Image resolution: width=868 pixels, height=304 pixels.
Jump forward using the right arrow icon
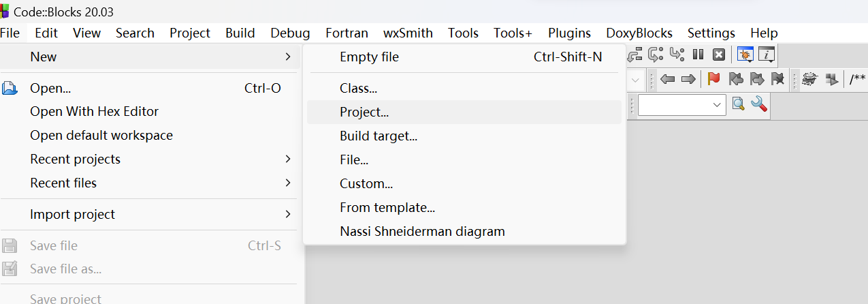(x=688, y=79)
